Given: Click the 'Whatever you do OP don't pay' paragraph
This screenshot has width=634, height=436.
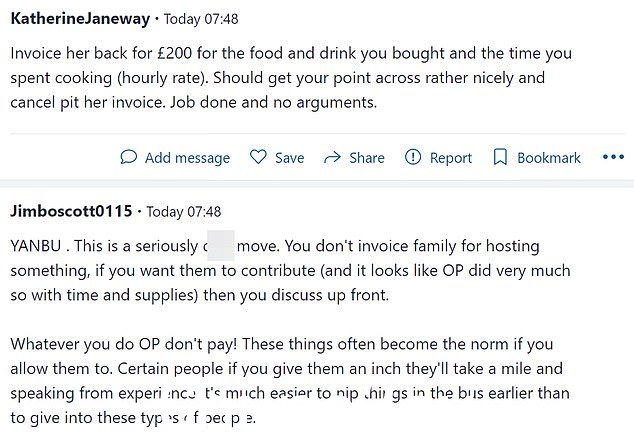Looking at the screenshot, I should 290,381.
